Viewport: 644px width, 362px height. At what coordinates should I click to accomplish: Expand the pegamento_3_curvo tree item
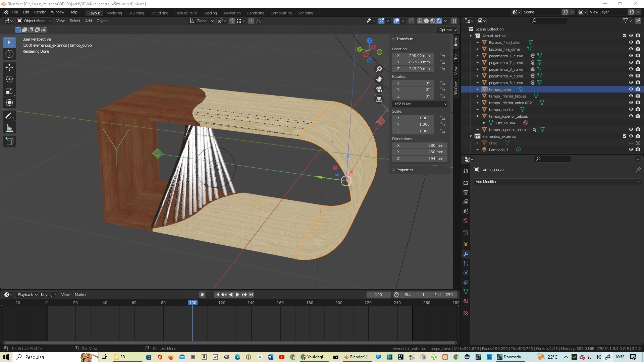[478, 69]
